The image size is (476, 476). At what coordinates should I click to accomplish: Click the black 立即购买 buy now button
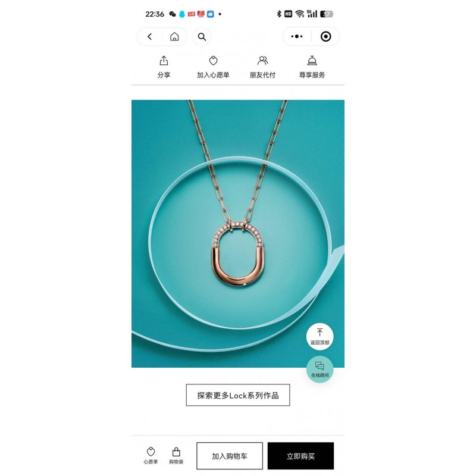coord(300,456)
